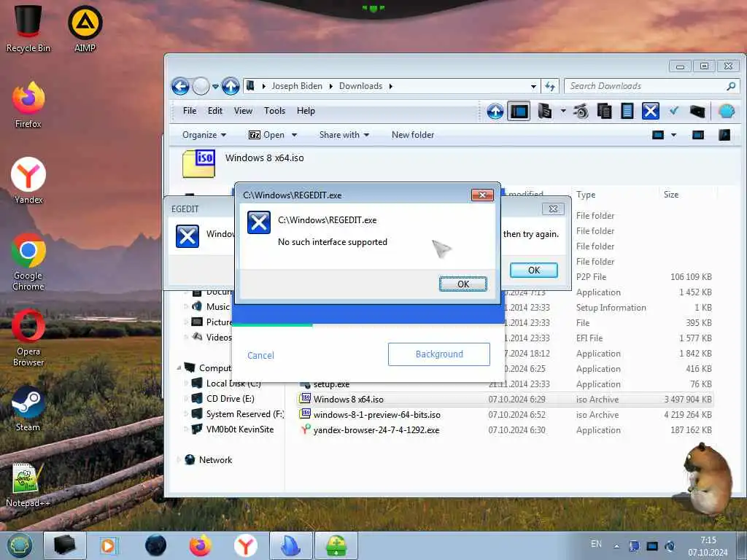Open the AIMP desktop shortcut
Viewport: 747px width, 560px height.
[85, 28]
